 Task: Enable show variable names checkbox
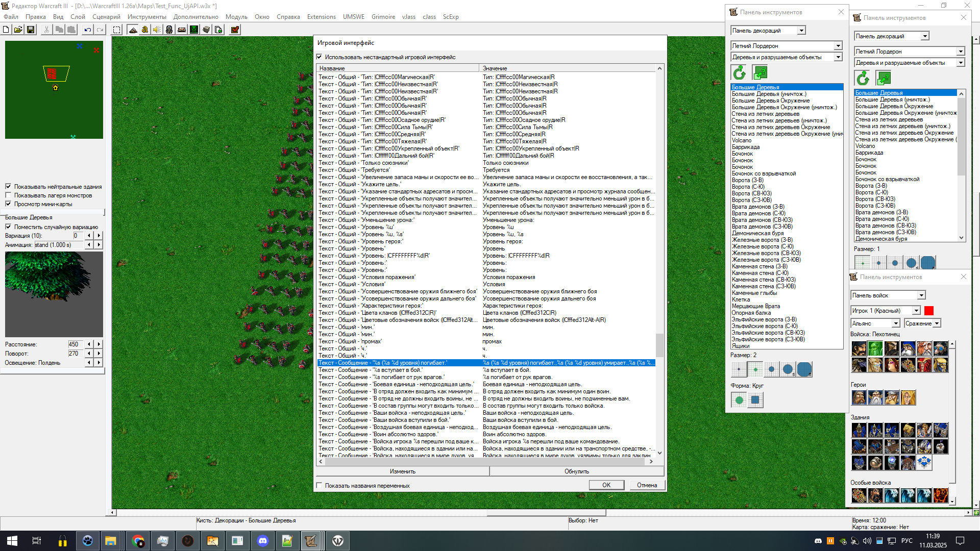(320, 486)
